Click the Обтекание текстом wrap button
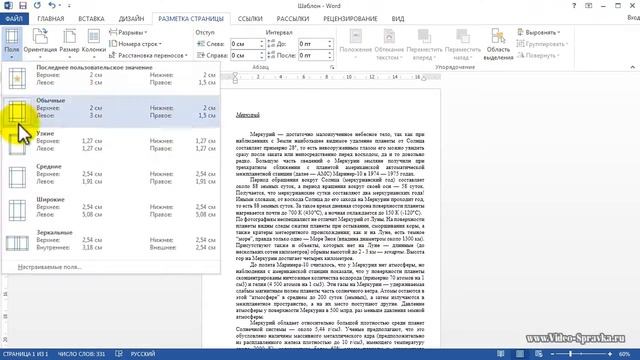Image resolution: width=640 pixels, height=360 pixels. click(389, 44)
